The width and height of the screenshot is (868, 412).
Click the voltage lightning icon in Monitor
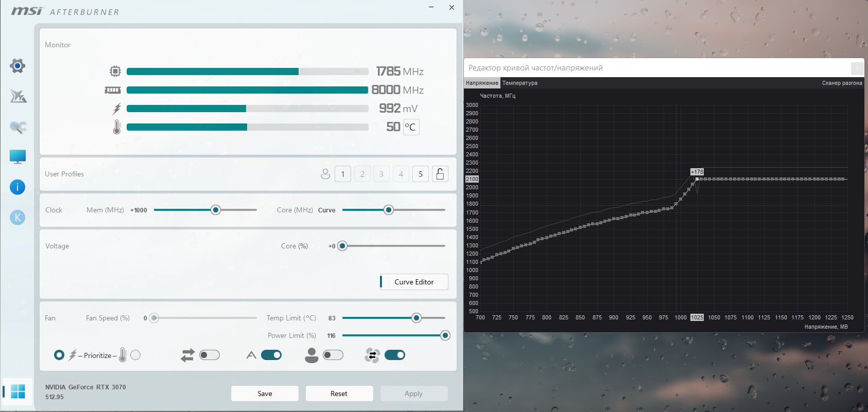point(117,109)
